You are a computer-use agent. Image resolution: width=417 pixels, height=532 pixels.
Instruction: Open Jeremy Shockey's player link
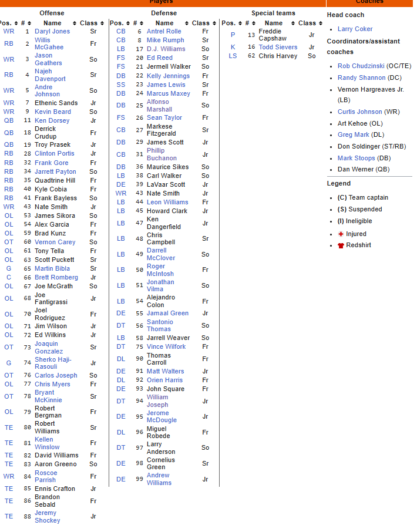pyautogui.click(x=47, y=517)
